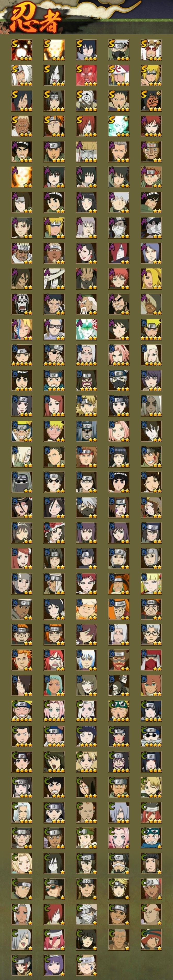The width and height of the screenshot is (173, 980).
Task: Pick the glowing teal S-rank ninja portrait
Action: (x=119, y=126)
